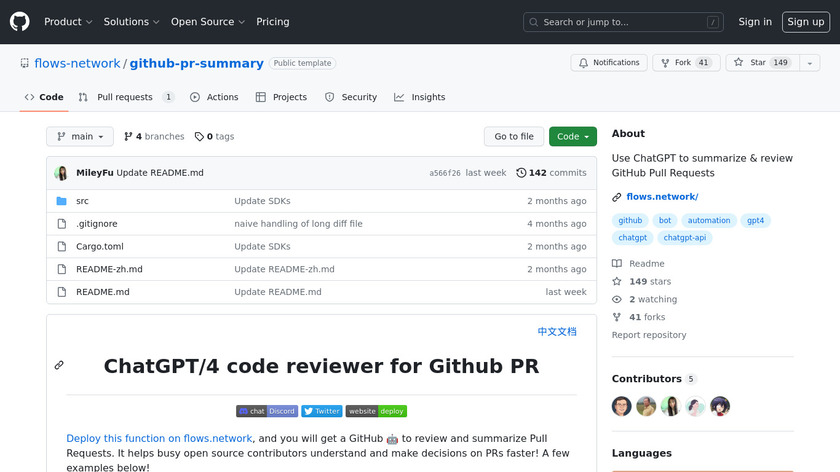840x472 pixels.
Task: View the 149 stars link
Action: [642, 281]
